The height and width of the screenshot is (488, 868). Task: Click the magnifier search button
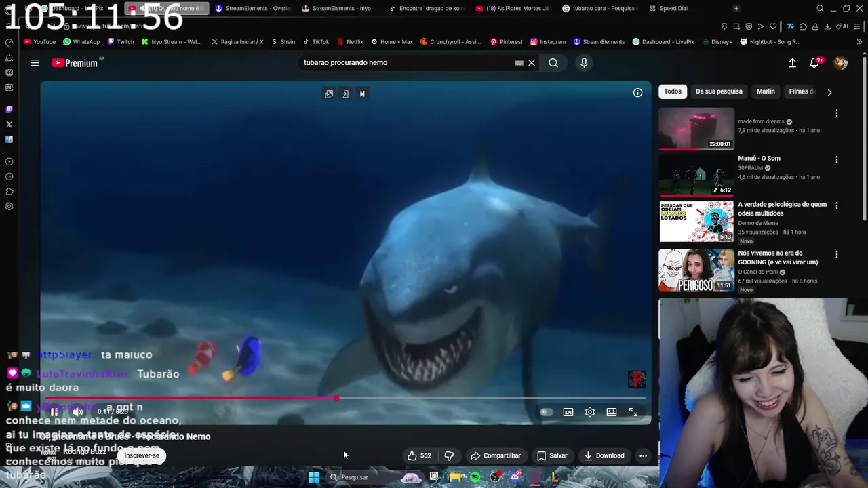553,63
